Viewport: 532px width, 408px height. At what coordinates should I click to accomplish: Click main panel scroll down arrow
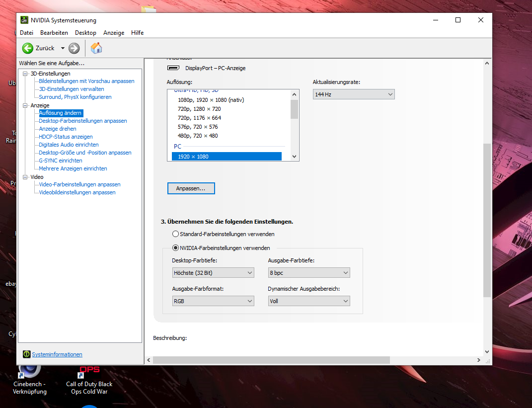[487, 352]
